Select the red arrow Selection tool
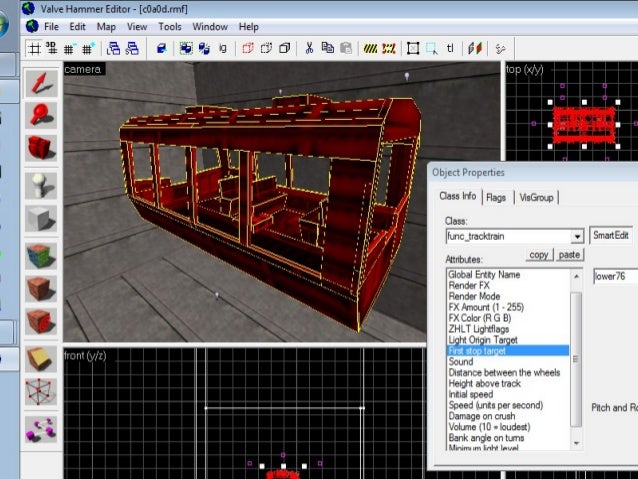This screenshot has width=638, height=479. tap(41, 82)
